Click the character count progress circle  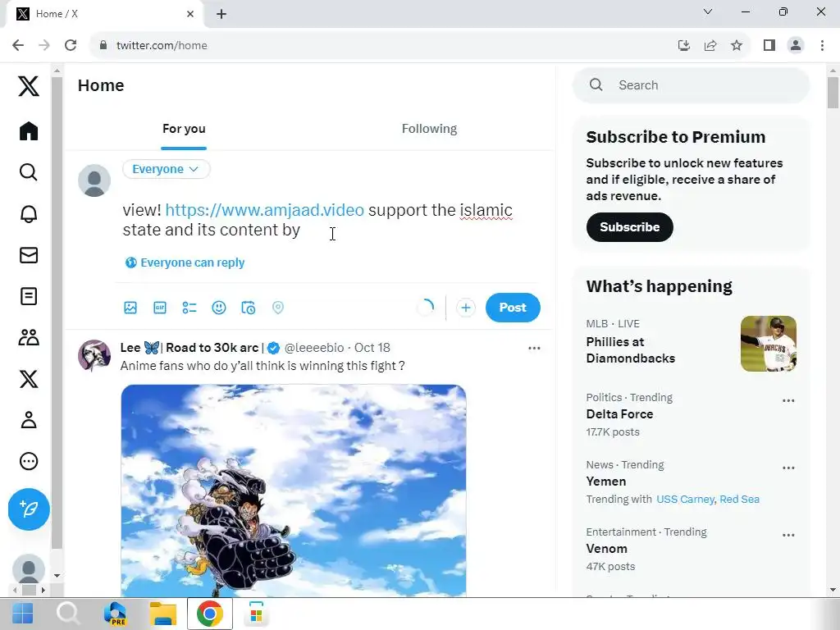[426, 308]
